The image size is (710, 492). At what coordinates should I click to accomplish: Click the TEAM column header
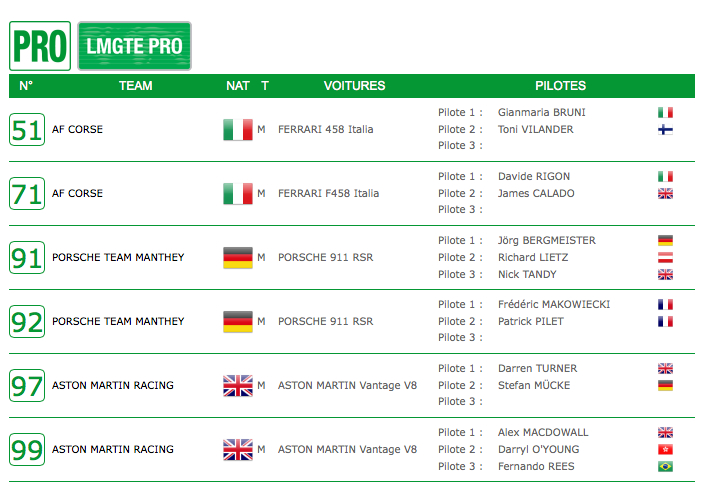[135, 86]
